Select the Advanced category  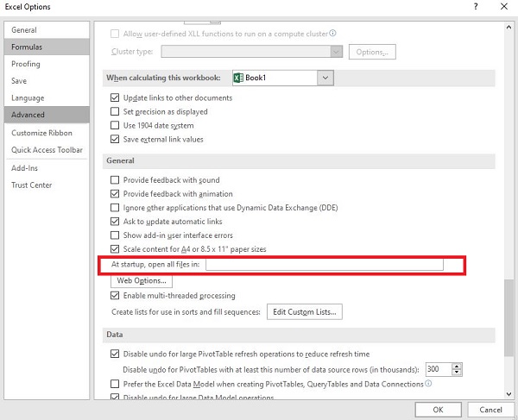coord(47,115)
